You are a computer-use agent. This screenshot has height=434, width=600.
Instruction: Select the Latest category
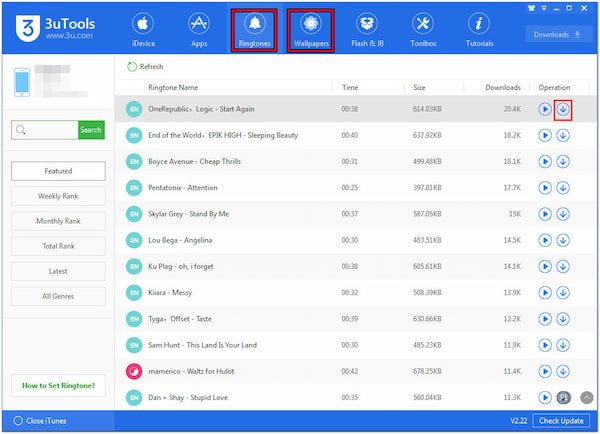(58, 271)
